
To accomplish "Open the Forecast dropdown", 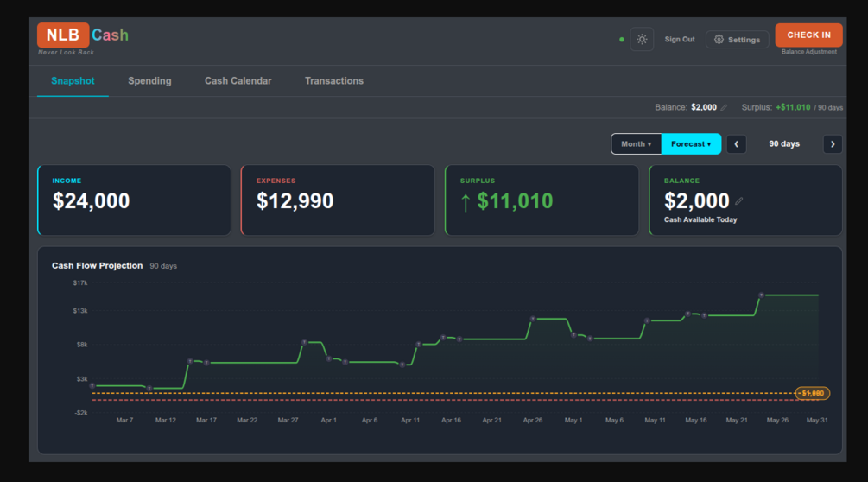I will [x=692, y=144].
